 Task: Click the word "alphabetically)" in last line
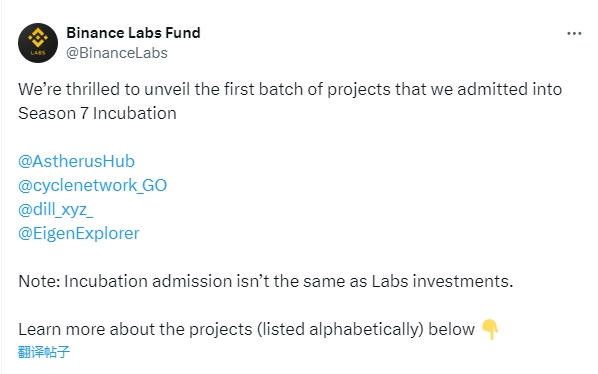(x=366, y=329)
